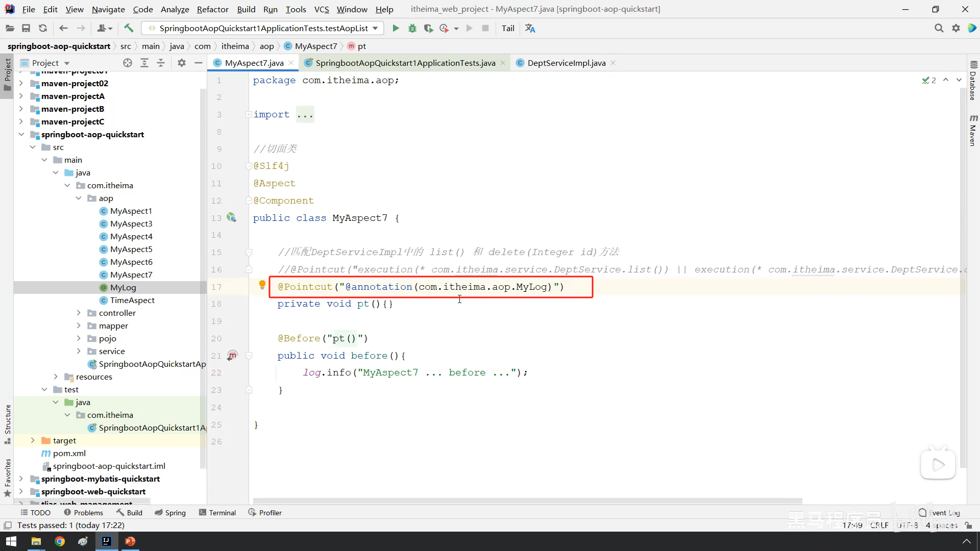Close the MyAspect7.java tab
The image size is (980, 551).
click(291, 63)
